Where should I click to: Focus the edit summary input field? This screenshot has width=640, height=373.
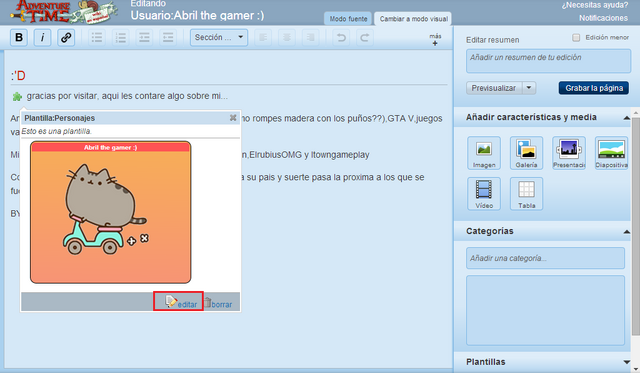point(548,61)
